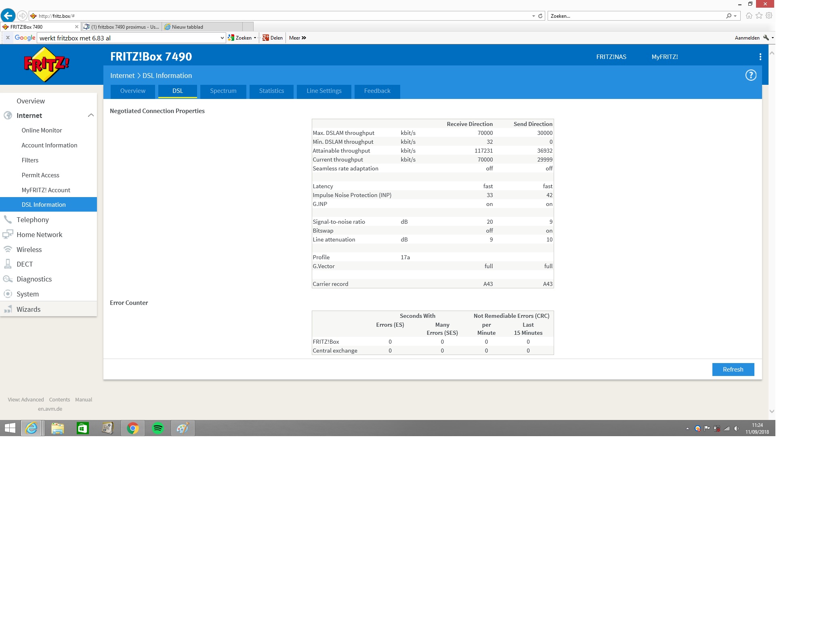
Task: Click the browser back arrow button
Action: (8, 16)
